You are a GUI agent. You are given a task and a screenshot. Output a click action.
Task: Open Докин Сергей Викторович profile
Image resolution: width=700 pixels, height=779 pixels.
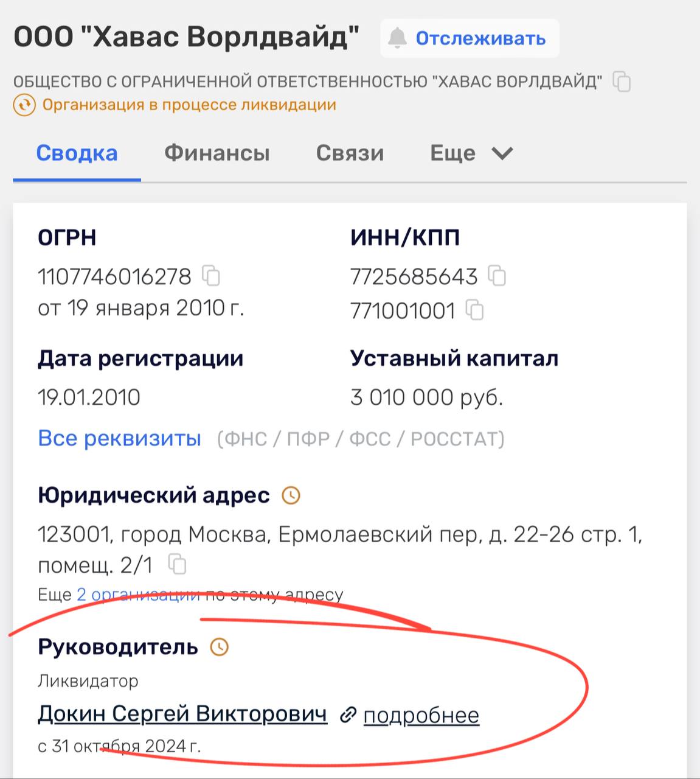pyautogui.click(x=182, y=713)
